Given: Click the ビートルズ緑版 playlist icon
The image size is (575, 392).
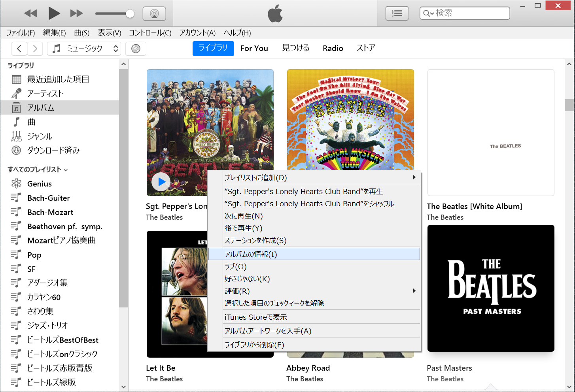Looking at the screenshot, I should [x=16, y=383].
